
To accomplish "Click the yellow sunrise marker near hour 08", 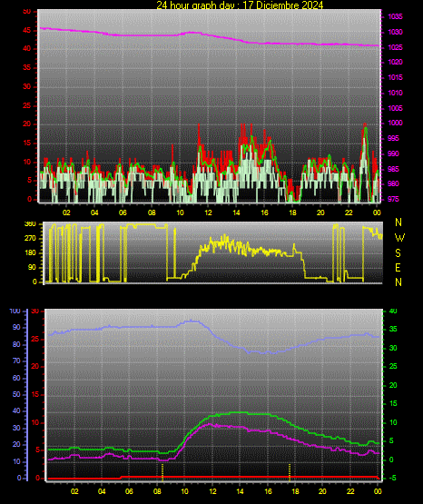I will point(162,472).
